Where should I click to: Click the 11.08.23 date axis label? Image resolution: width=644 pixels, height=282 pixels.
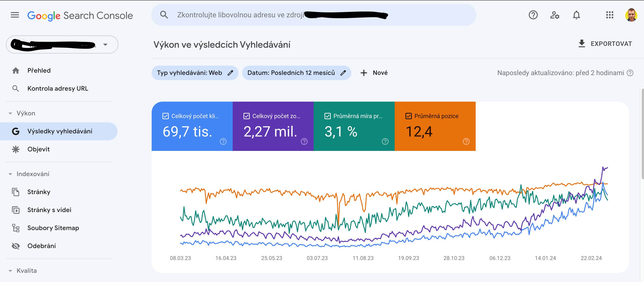pyautogui.click(x=363, y=258)
